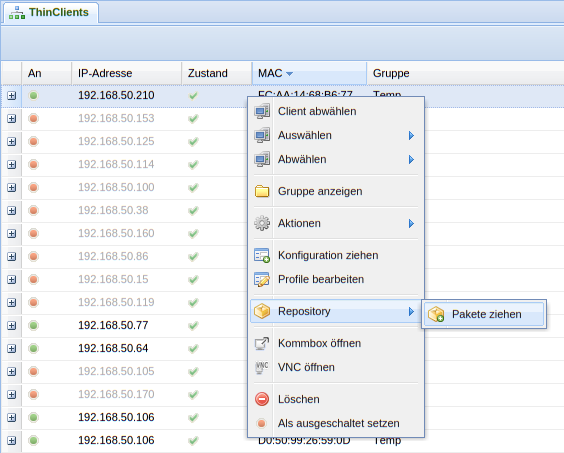Sort by the Zustand column header

(217, 73)
